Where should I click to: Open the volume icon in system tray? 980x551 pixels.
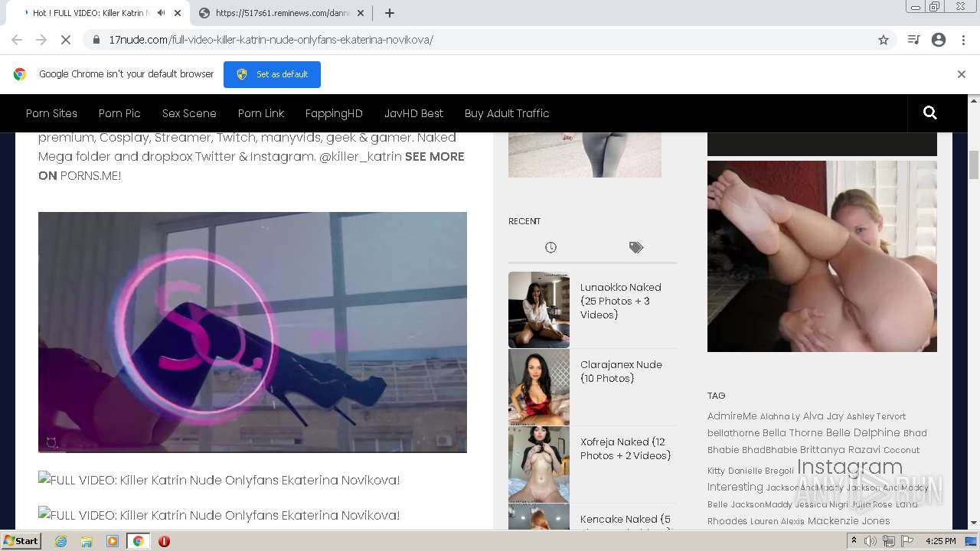point(871,541)
